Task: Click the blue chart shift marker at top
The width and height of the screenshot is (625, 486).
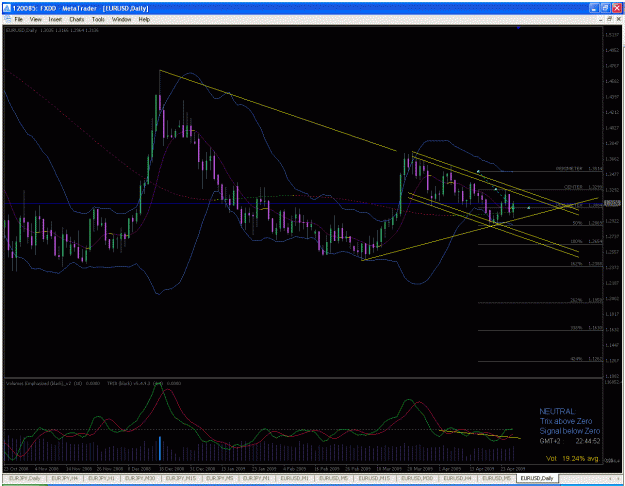Action: pos(518,28)
